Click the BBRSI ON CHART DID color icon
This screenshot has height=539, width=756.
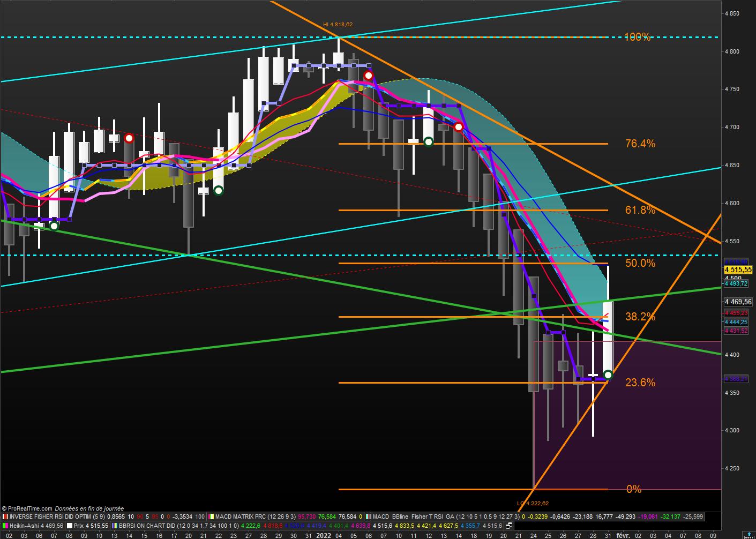[x=115, y=526]
